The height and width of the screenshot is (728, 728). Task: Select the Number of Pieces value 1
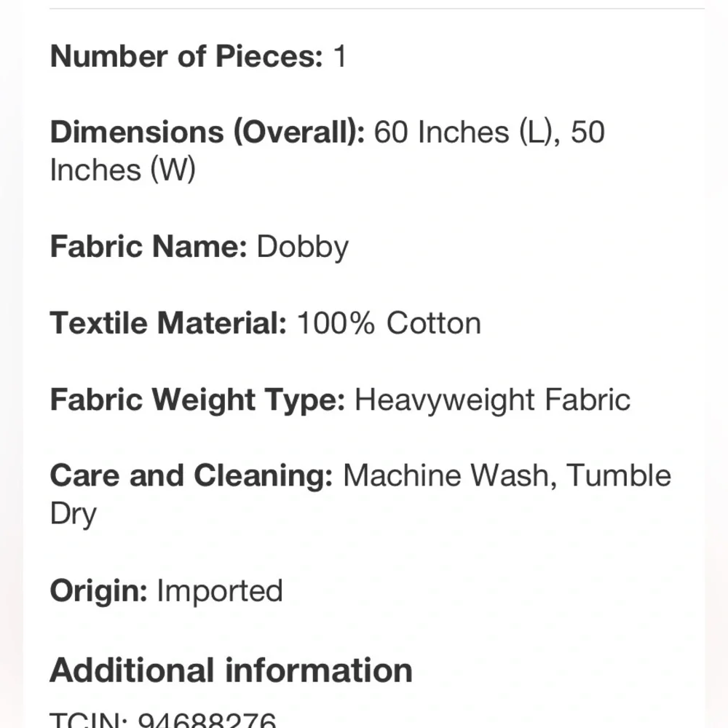pos(340,56)
